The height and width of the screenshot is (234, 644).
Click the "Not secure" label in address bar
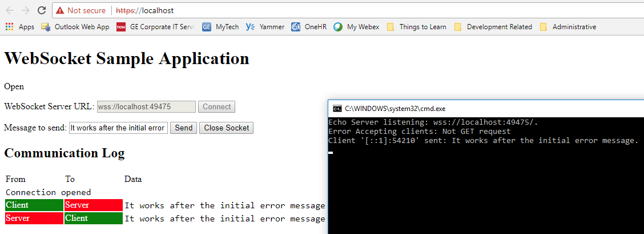tap(86, 10)
